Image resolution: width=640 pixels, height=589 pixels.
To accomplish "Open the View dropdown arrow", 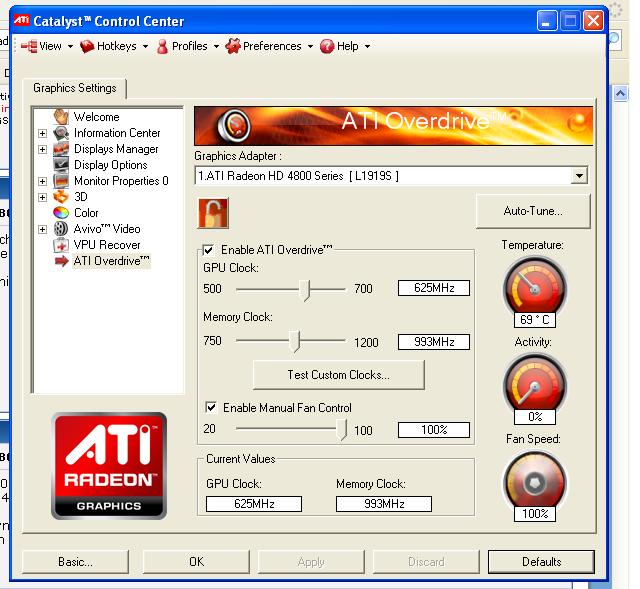I will pyautogui.click(x=70, y=47).
